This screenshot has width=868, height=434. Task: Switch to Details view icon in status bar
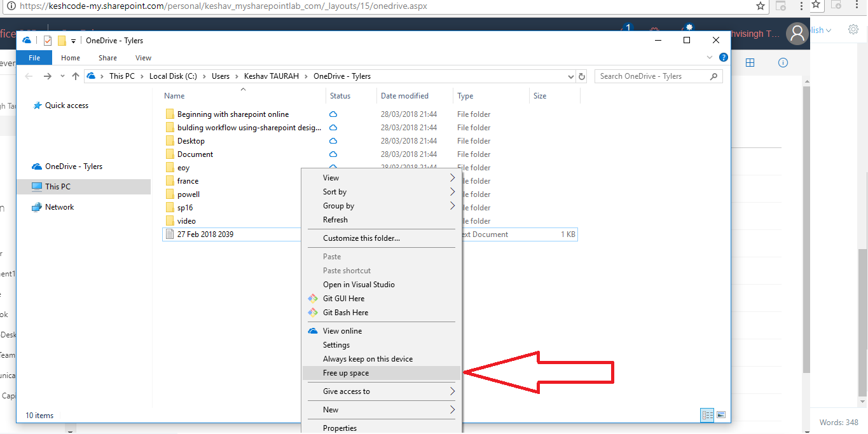pyautogui.click(x=707, y=415)
